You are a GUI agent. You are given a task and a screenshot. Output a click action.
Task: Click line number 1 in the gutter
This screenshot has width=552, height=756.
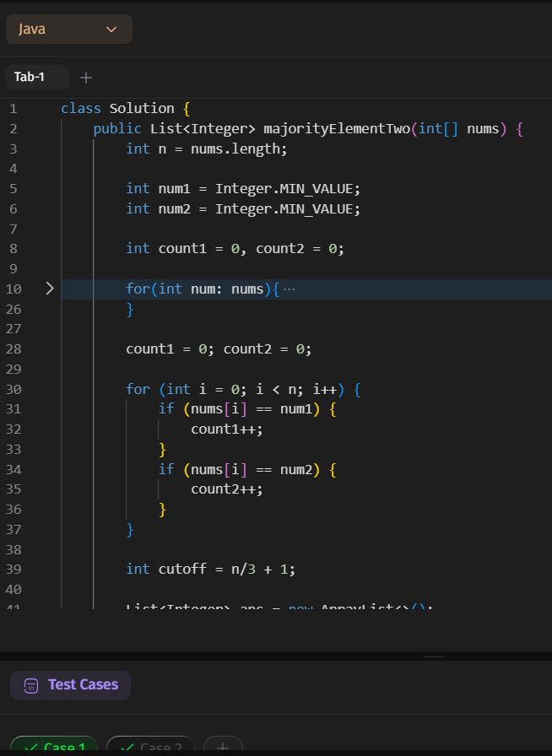pos(14,109)
